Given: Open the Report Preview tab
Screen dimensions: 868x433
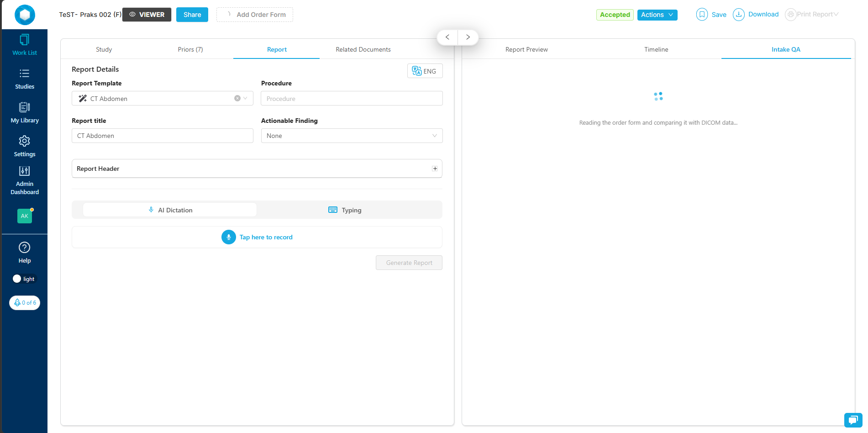Looking at the screenshot, I should point(526,49).
